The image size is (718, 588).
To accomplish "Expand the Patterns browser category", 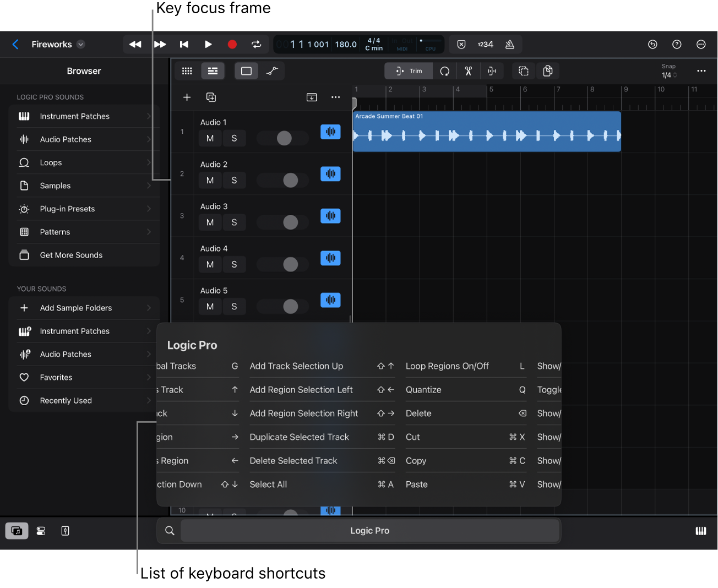I will click(84, 232).
